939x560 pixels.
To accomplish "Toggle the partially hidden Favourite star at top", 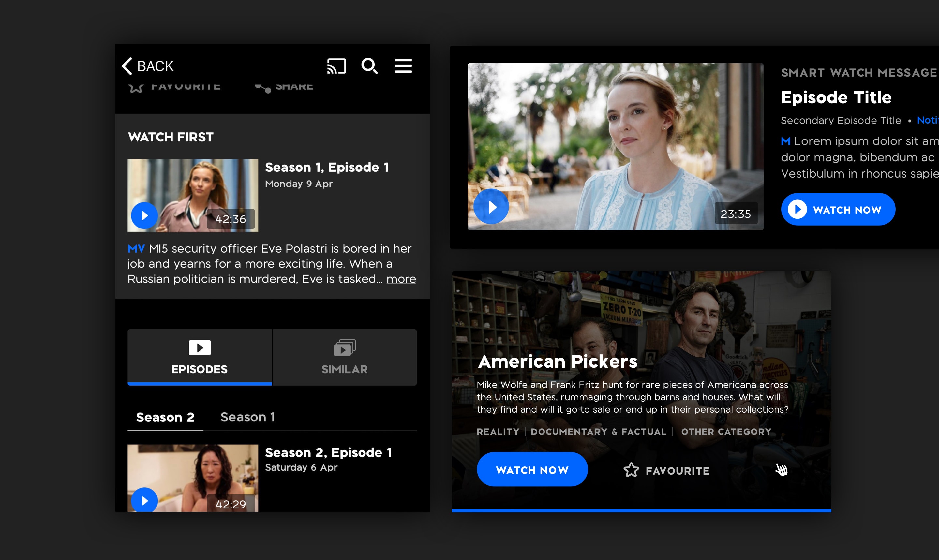I will pos(136,88).
